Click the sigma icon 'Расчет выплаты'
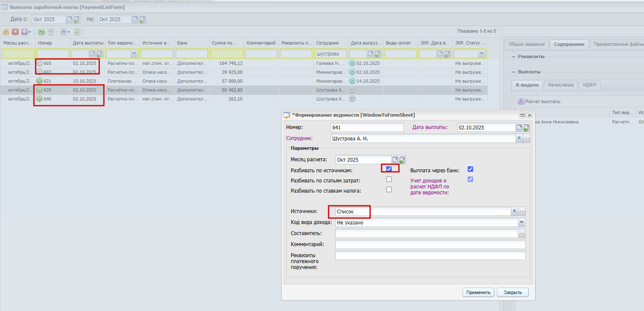 pos(521,102)
